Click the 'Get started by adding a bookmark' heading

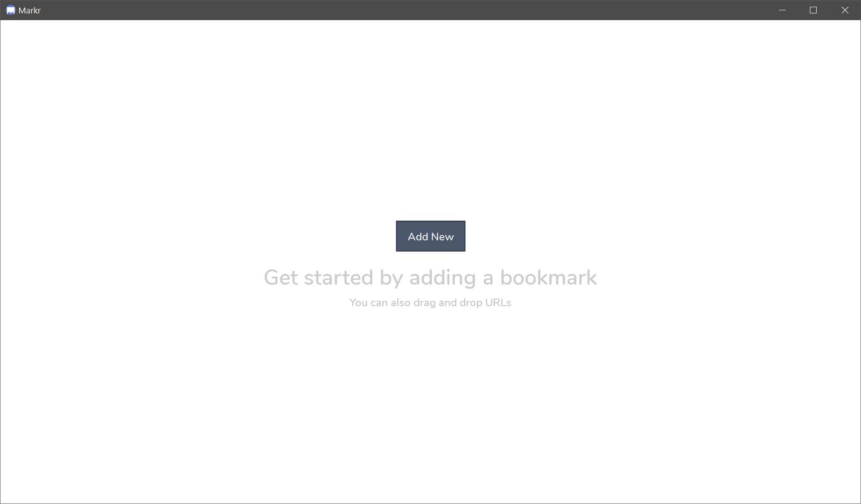click(430, 278)
